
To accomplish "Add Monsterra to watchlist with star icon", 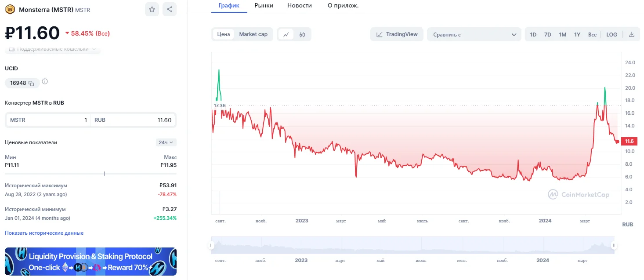I will click(x=152, y=9).
